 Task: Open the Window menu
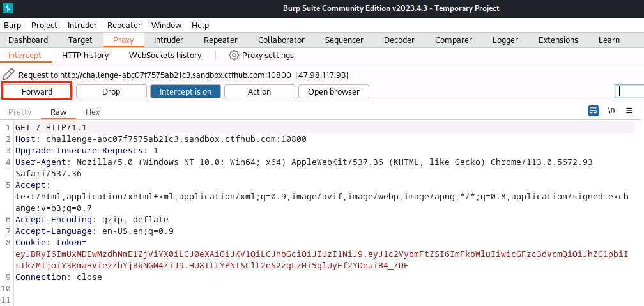coord(166,26)
